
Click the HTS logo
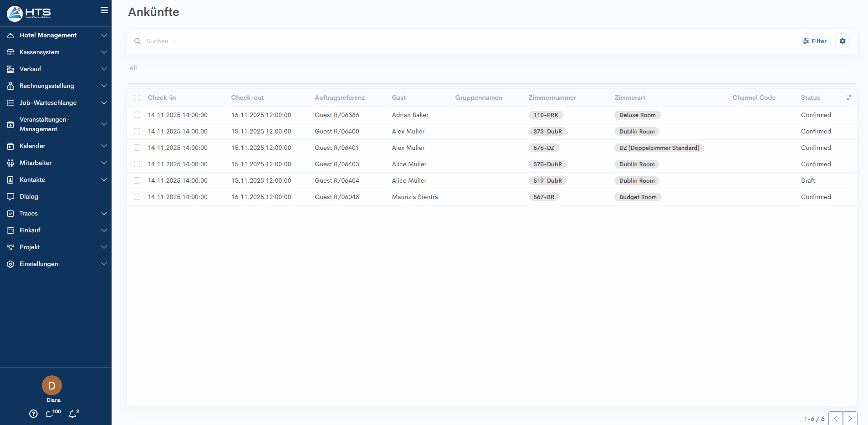29,13
